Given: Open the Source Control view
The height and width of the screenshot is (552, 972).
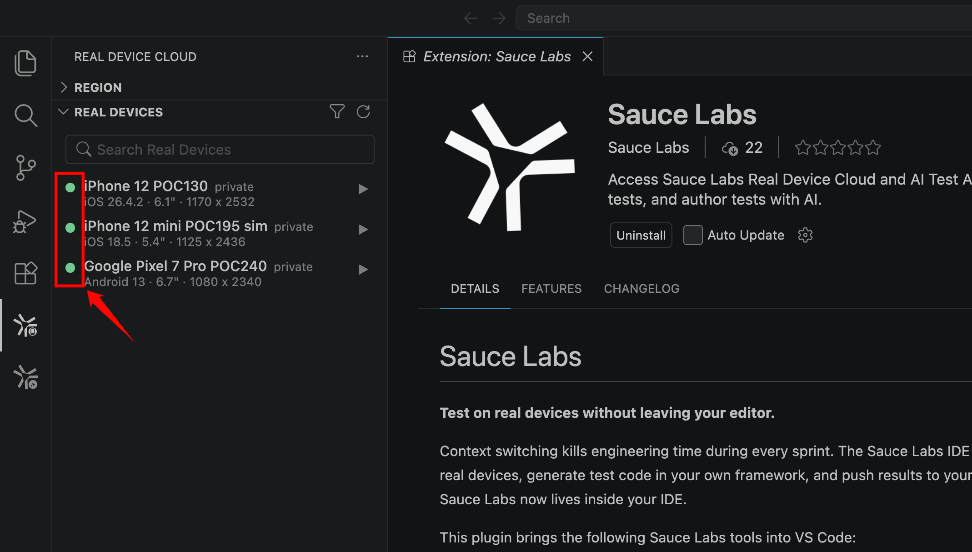Looking at the screenshot, I should tap(25, 168).
